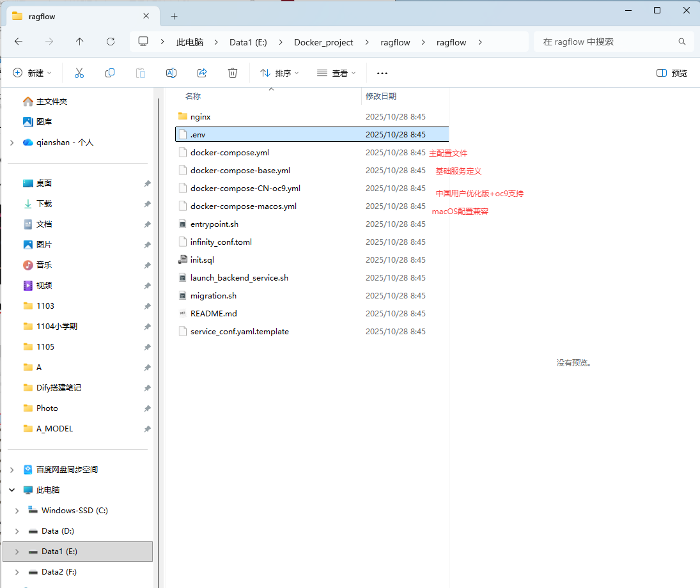
Task: Open 音乐 in sidebar
Action: click(x=38, y=265)
